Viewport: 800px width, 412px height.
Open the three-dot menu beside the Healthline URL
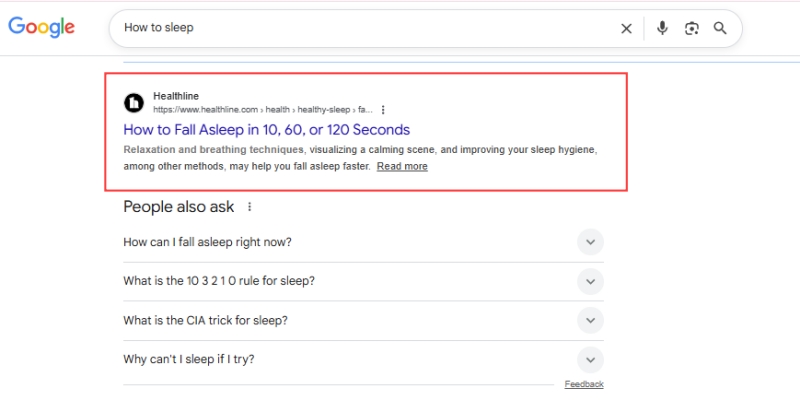383,110
